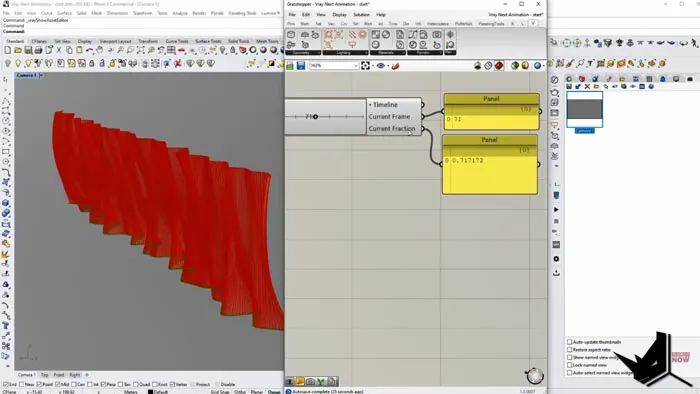Click Grasshopper green open-file icon

click(290, 66)
